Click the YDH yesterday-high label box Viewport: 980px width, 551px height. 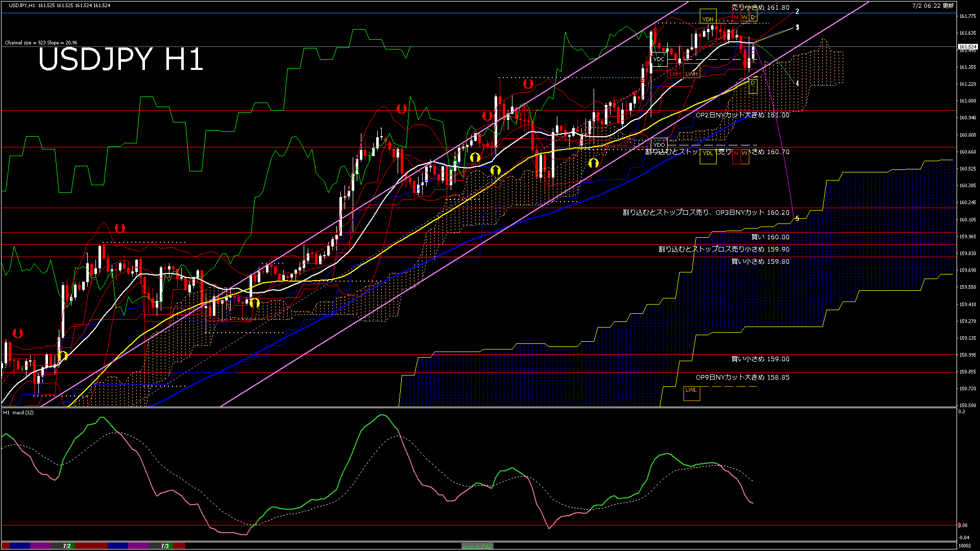[x=707, y=19]
